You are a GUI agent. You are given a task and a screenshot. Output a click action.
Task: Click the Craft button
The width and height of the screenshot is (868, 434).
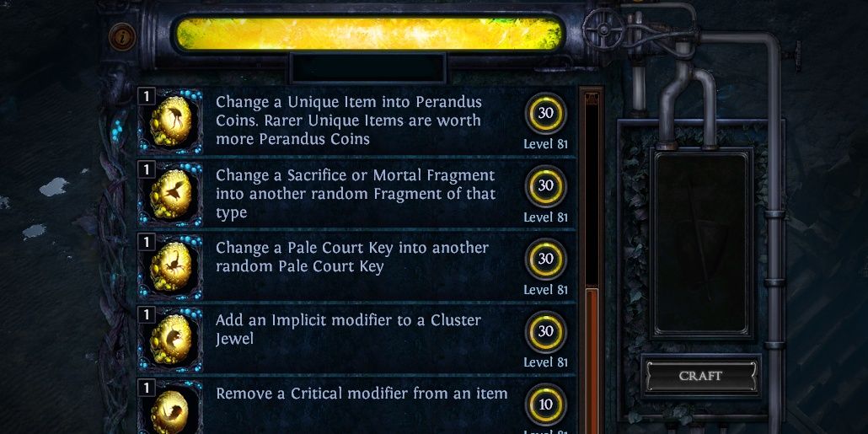(x=701, y=376)
